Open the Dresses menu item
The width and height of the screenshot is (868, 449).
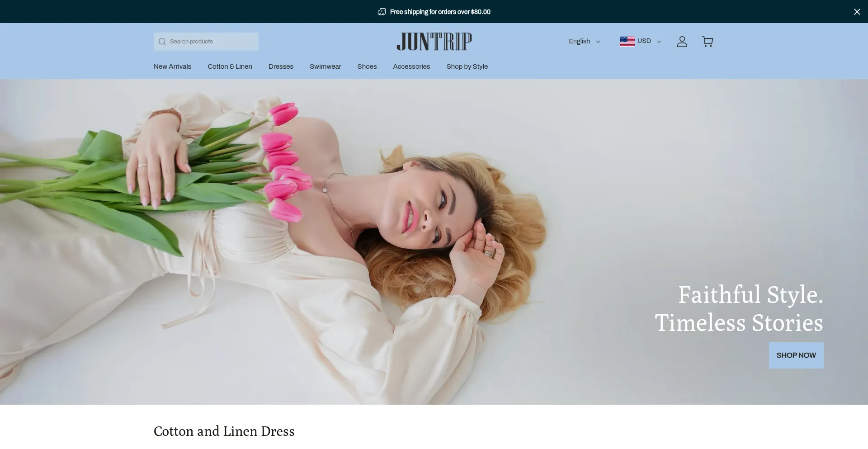click(281, 66)
